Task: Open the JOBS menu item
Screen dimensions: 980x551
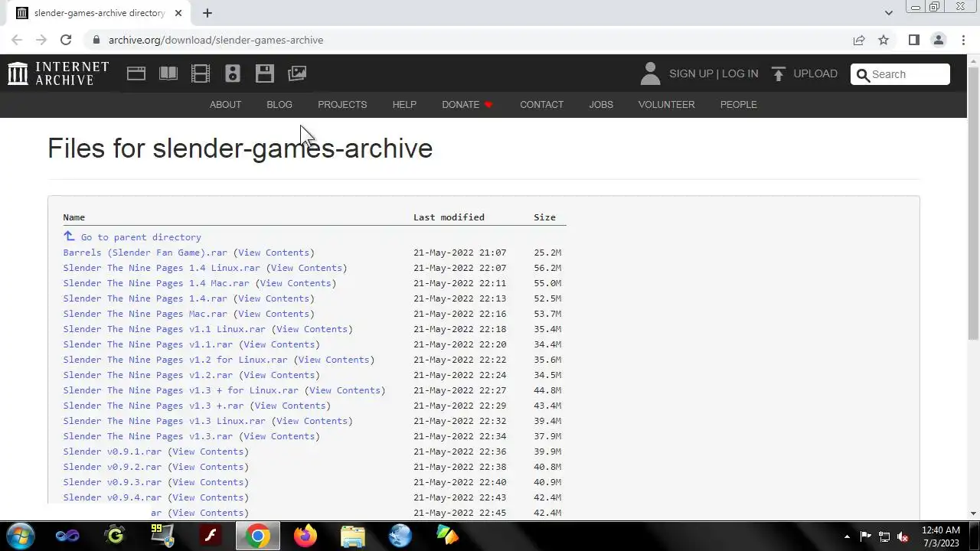Action: 601,105
